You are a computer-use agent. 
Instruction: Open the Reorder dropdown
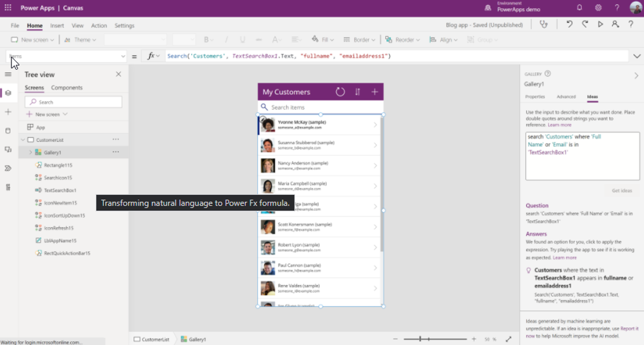(403, 40)
